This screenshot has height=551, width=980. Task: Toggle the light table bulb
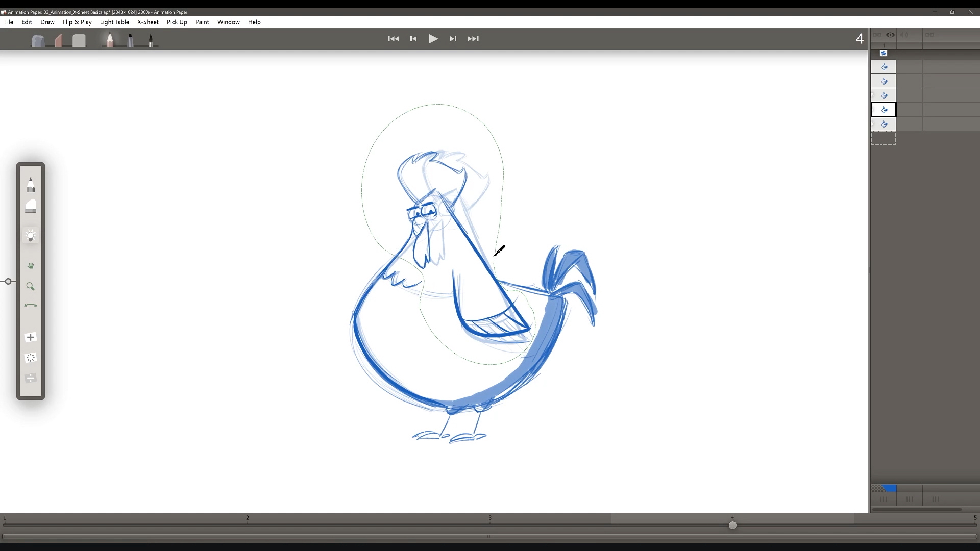pyautogui.click(x=31, y=236)
